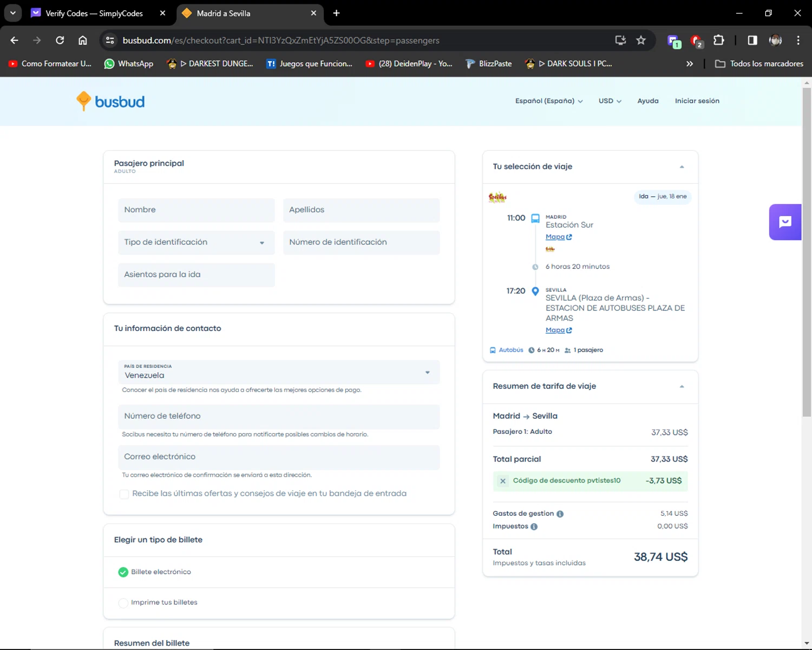812x650 pixels.
Task: Click Número de teléfono field
Action: pos(279,417)
